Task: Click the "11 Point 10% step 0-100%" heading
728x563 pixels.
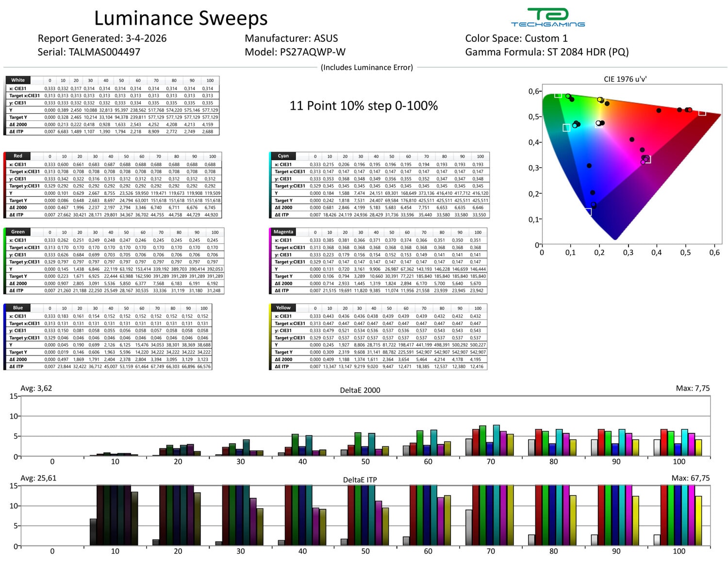Action: tap(364, 106)
